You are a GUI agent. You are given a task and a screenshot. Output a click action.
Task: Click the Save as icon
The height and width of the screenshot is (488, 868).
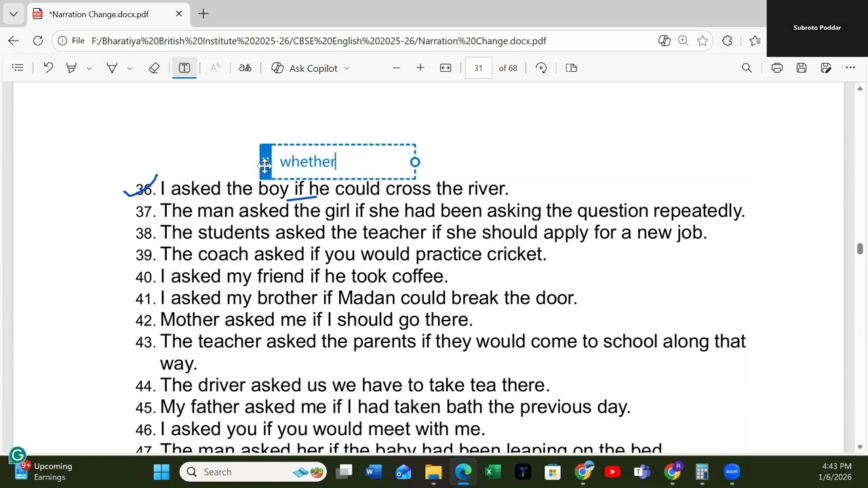click(826, 68)
